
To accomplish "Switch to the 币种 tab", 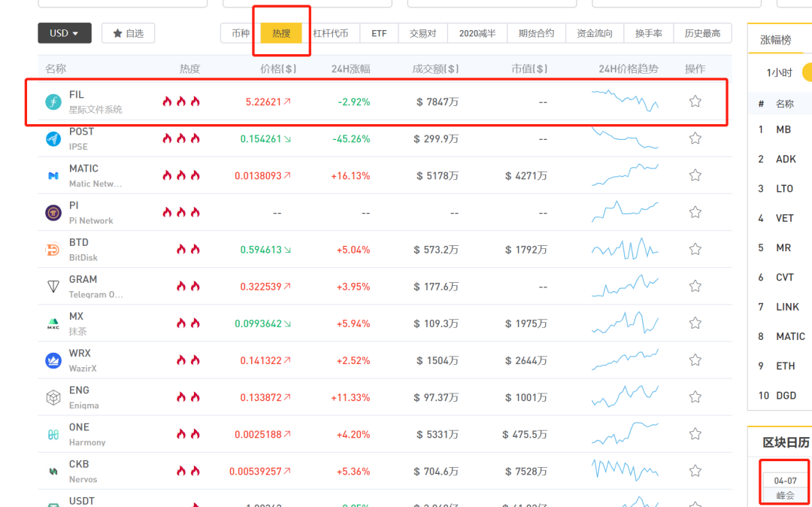I will 241,34.
